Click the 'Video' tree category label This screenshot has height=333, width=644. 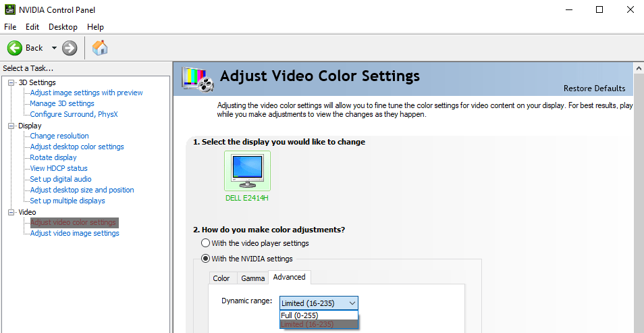(x=27, y=212)
